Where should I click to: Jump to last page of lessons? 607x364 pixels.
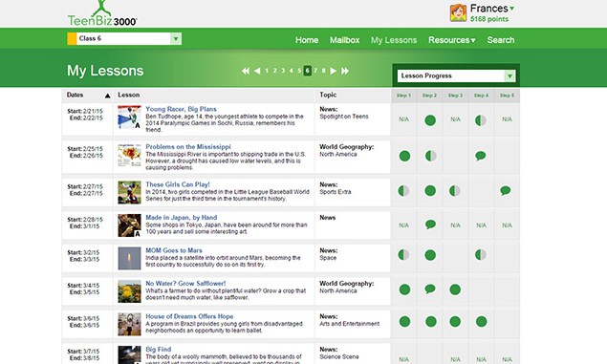pyautogui.click(x=345, y=71)
